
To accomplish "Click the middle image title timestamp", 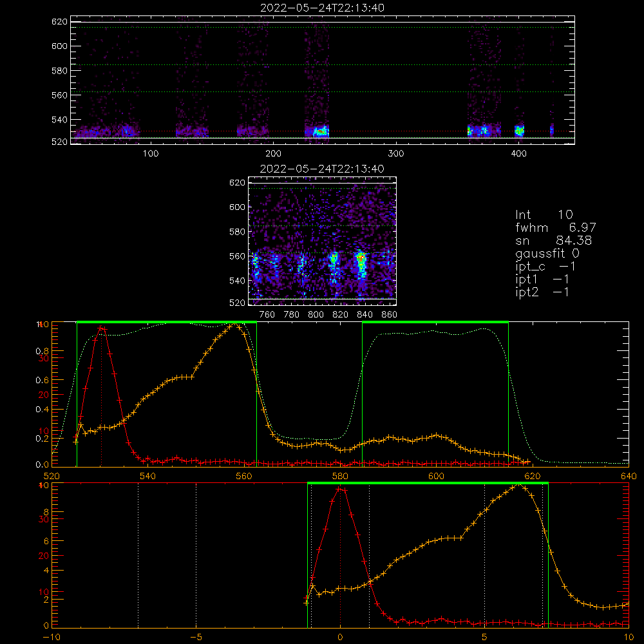I will [x=322, y=169].
